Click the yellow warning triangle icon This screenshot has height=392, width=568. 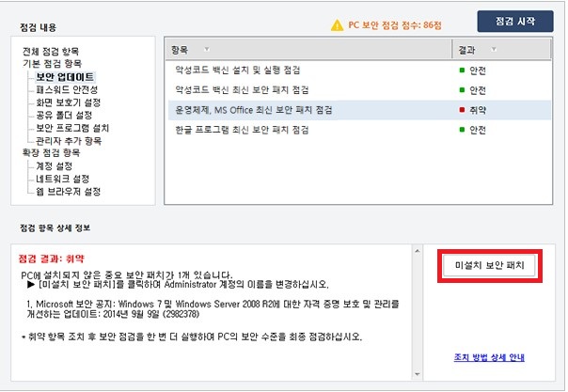click(x=337, y=25)
